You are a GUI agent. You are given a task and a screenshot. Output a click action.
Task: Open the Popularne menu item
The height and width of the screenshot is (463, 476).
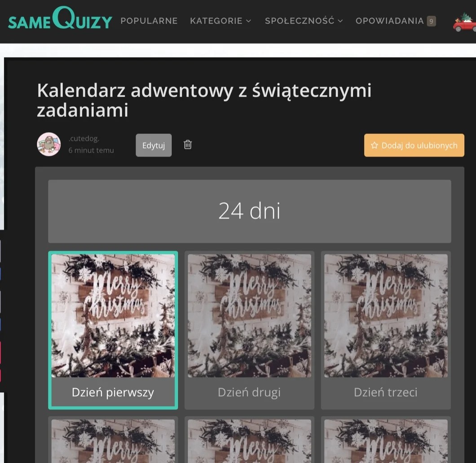click(x=149, y=21)
